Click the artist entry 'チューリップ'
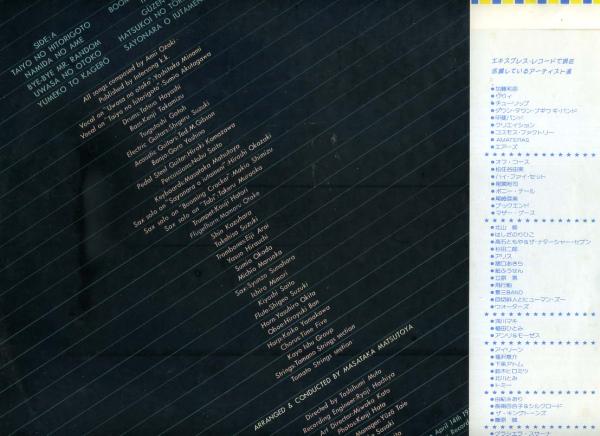 pos(512,103)
